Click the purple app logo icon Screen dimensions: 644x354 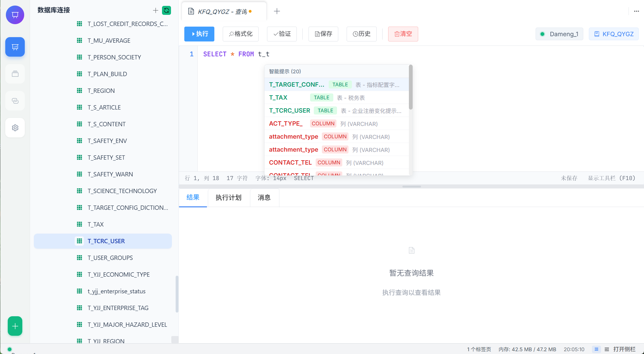[x=15, y=15]
